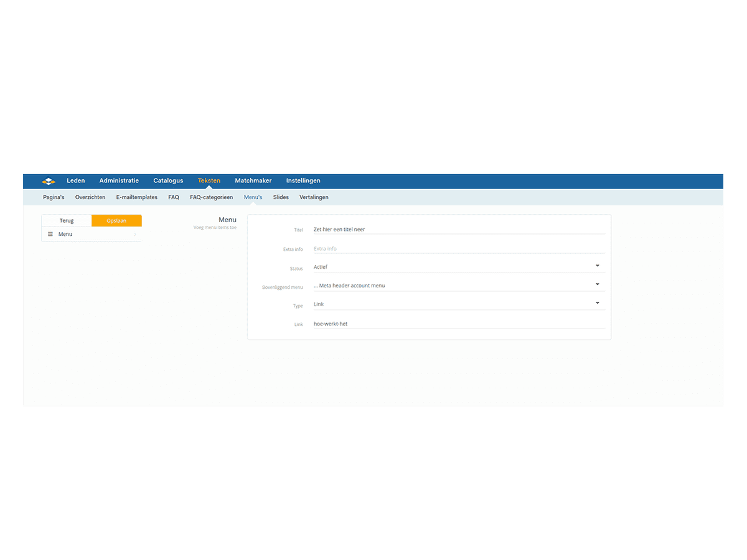The image size is (747, 560).
Task: Click the hamburger icon beside Menu
Action: coord(50,235)
